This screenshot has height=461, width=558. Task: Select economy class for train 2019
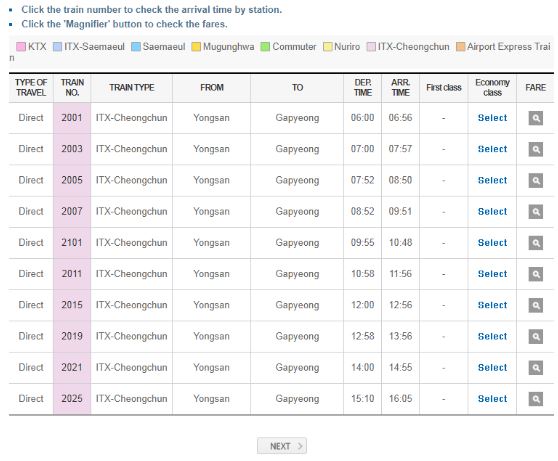click(492, 336)
